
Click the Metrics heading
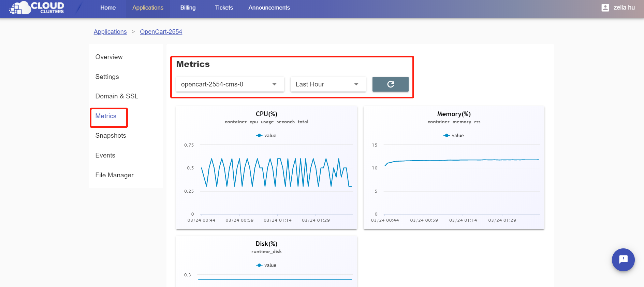point(193,64)
